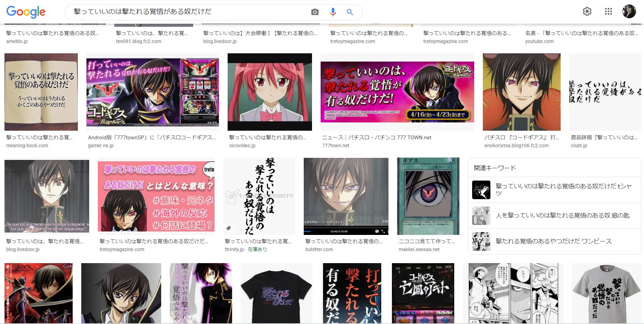Open the enokoromia.blog106.fc2.com Lelouch image

tap(522, 92)
